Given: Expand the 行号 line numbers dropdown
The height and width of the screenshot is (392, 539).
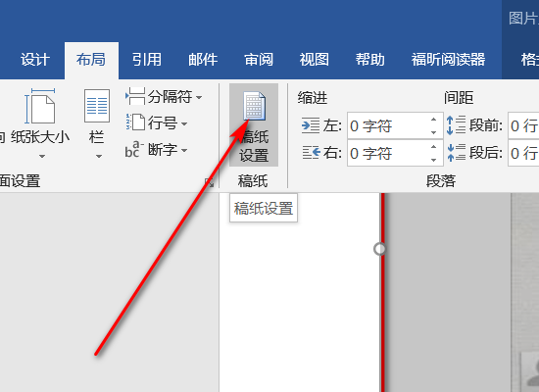Looking at the screenshot, I should tap(184, 123).
